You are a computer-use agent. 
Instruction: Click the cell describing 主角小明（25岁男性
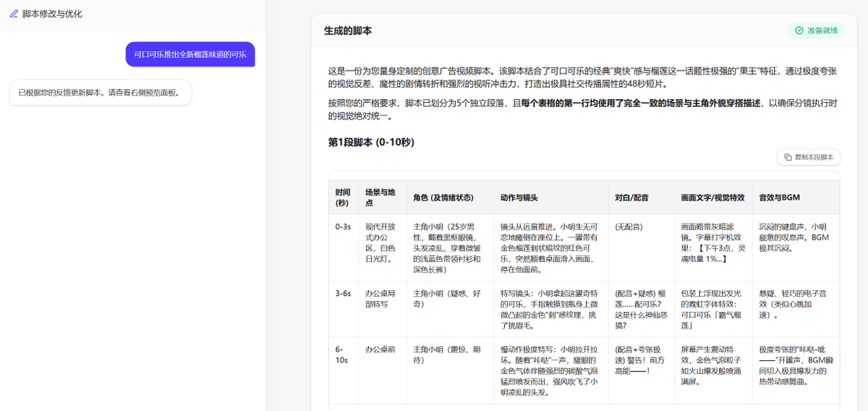(x=449, y=247)
